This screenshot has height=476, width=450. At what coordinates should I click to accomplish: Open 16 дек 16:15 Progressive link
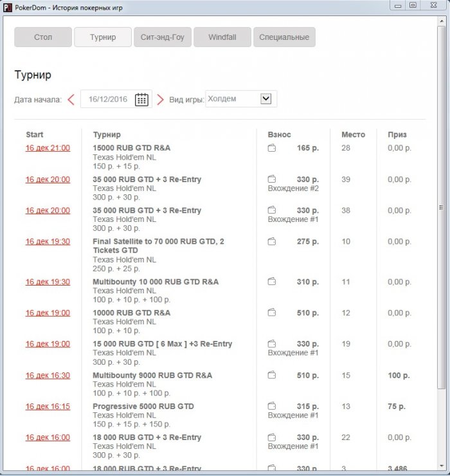pyautogui.click(x=48, y=407)
